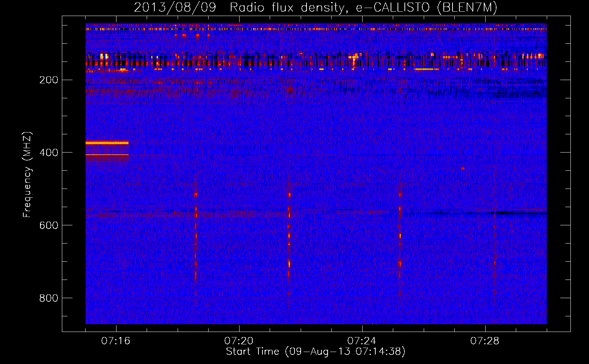Click the 800 frequency tick label
Image resolution: width=589 pixels, height=364 pixels.
click(49, 298)
